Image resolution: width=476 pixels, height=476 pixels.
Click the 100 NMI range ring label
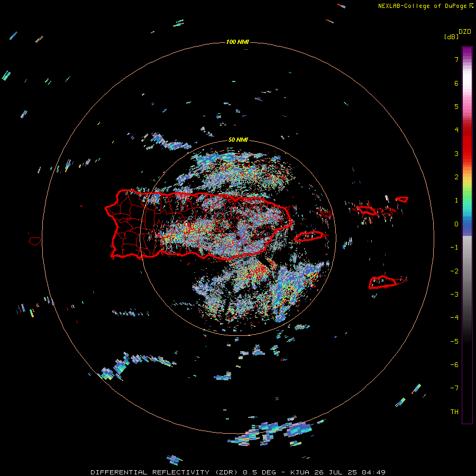click(x=237, y=42)
